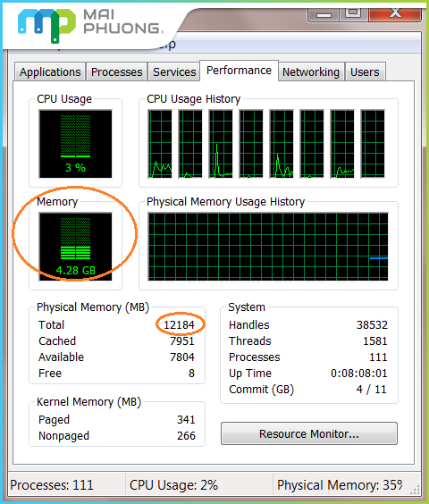
Task: Open the Processes tab
Action: [x=116, y=71]
